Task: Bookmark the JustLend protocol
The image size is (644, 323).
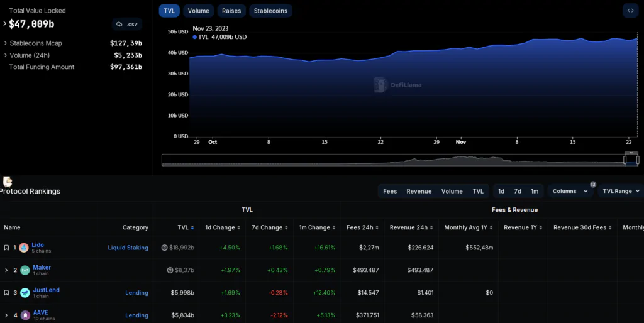Action: [6, 293]
